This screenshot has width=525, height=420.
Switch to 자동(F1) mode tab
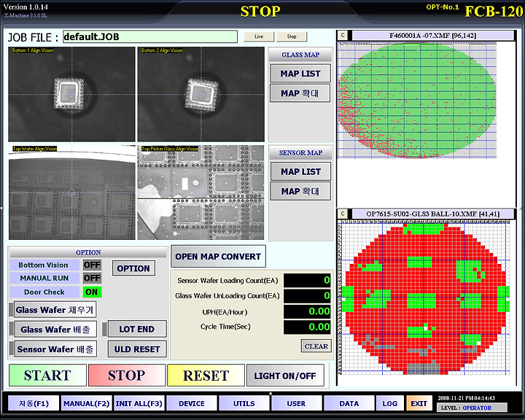point(34,403)
